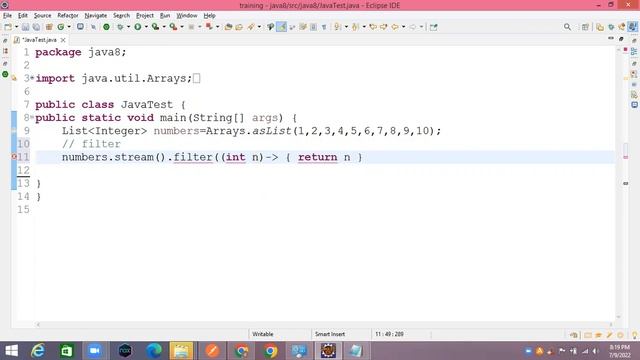The width and height of the screenshot is (640, 360).
Task: Click the Open Type folder icon
Action: (x=229, y=27)
